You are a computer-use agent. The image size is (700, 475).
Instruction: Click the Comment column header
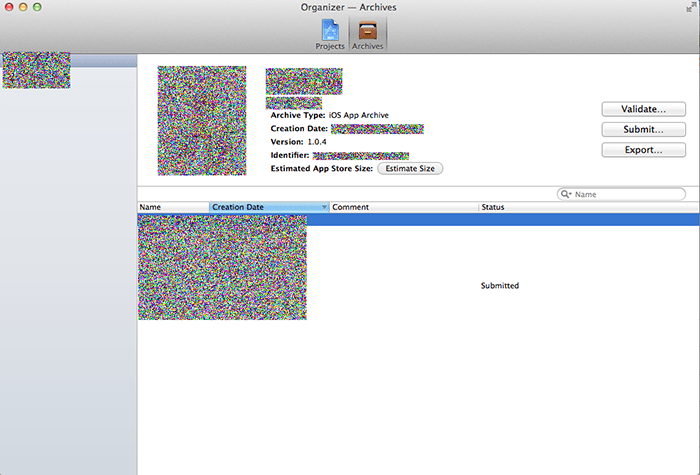403,207
